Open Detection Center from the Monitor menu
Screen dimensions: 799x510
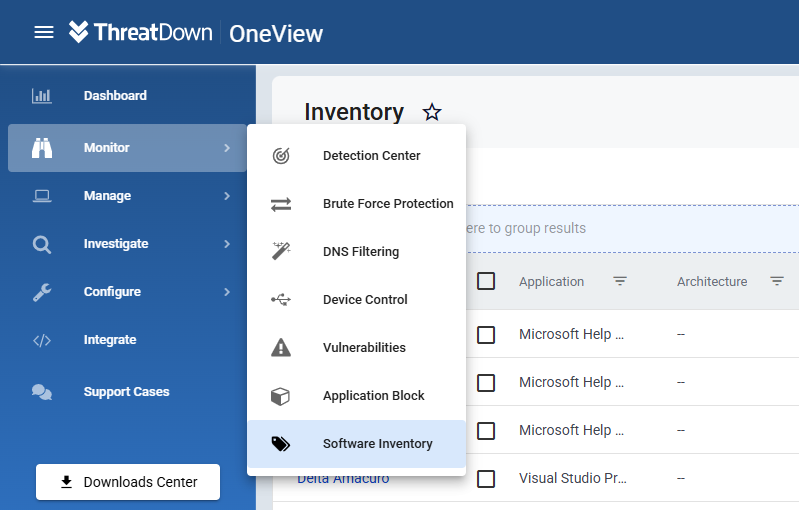(x=357, y=156)
